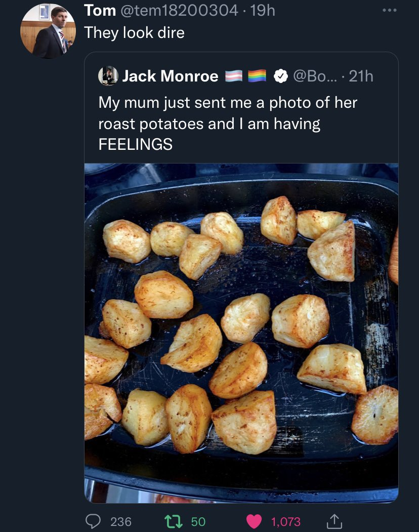Tap the rainbow pride flag emoji
Image resolution: width=419 pixels, height=532 pixels.
point(257,76)
